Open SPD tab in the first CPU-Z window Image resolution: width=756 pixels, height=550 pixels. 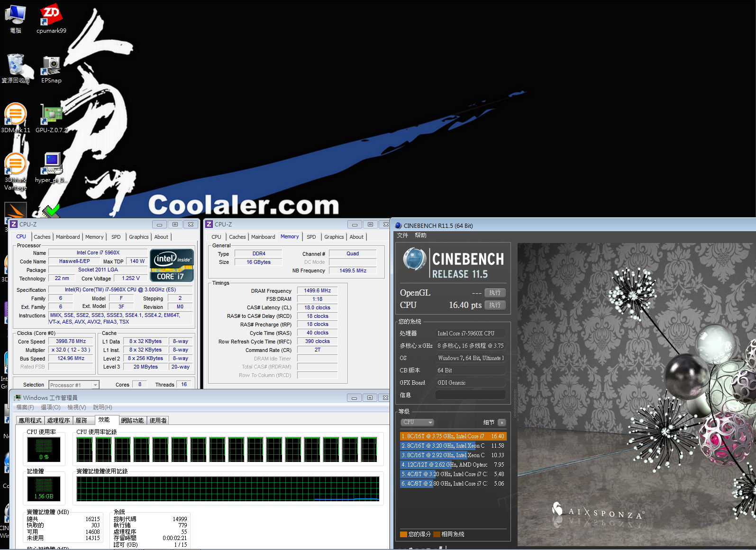116,237
